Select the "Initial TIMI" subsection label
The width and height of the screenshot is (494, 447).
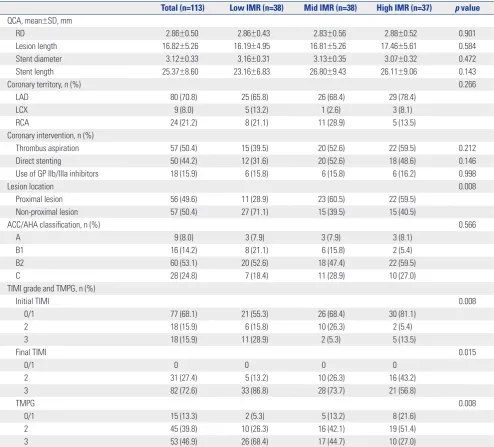point(32,301)
